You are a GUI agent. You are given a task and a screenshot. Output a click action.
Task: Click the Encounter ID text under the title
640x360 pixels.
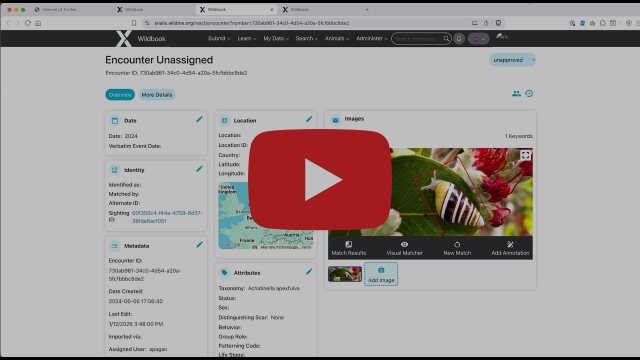click(176, 73)
